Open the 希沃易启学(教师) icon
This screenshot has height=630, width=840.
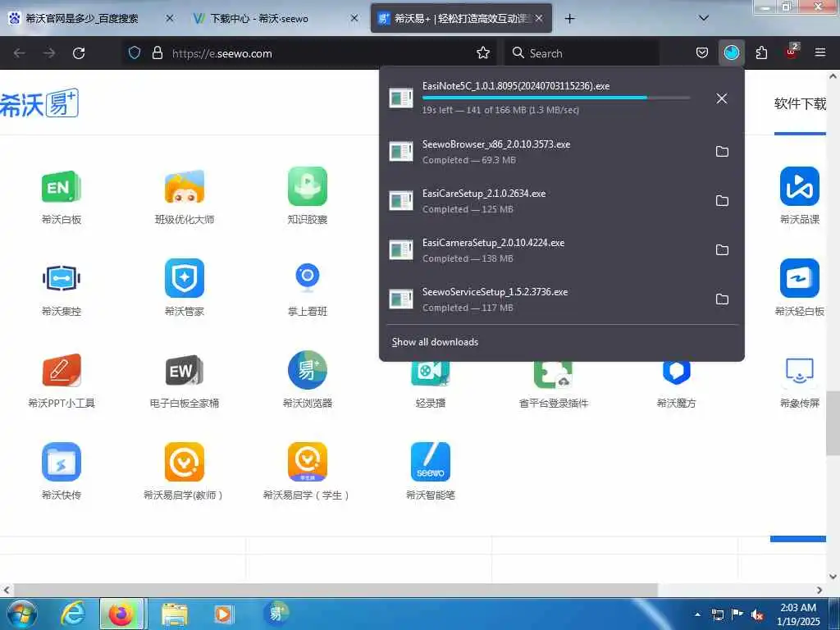[x=185, y=462]
